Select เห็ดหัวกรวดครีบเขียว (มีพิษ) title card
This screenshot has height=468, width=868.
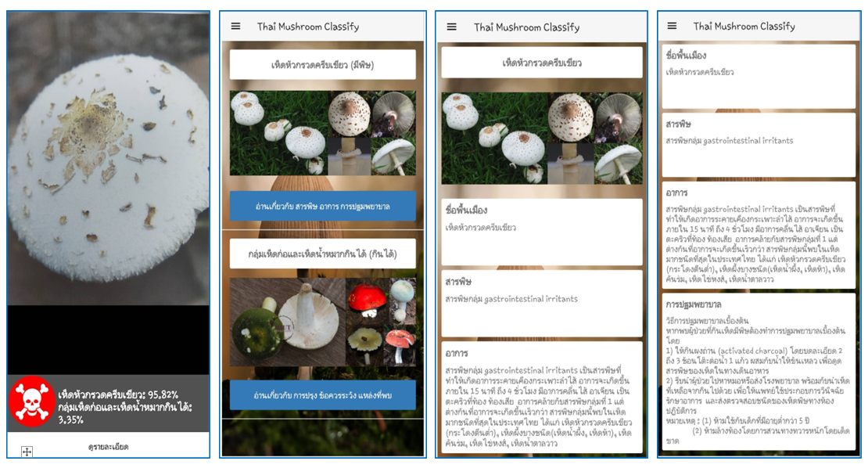[322, 65]
